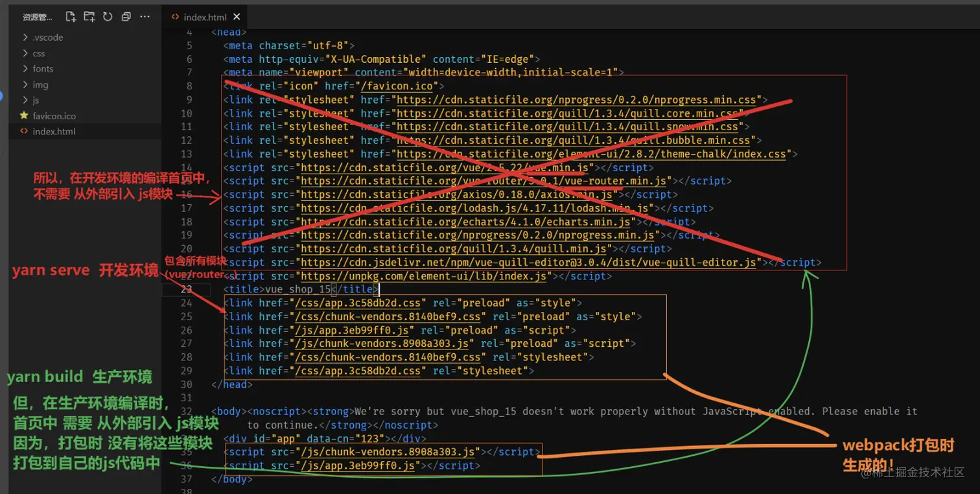Viewport: 980px width, 494px height.
Task: Click the closing </body> tag
Action: 231,480
